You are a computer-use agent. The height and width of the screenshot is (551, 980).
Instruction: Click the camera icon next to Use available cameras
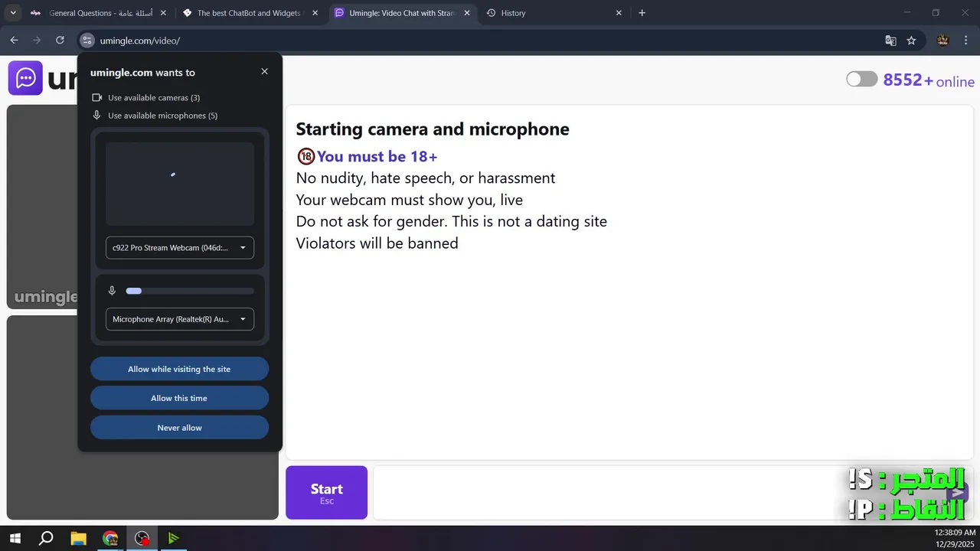click(x=97, y=97)
